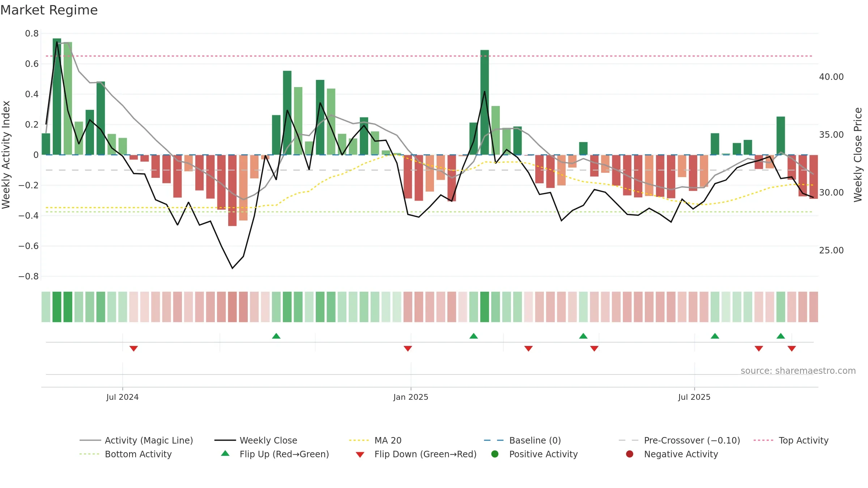Toggle the Activity (Magic Line) legend entry
This screenshot has width=868, height=488.
click(x=136, y=440)
